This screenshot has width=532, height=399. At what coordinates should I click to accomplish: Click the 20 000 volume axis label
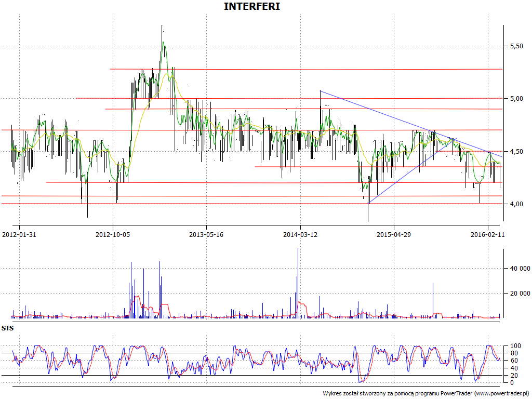click(x=520, y=293)
